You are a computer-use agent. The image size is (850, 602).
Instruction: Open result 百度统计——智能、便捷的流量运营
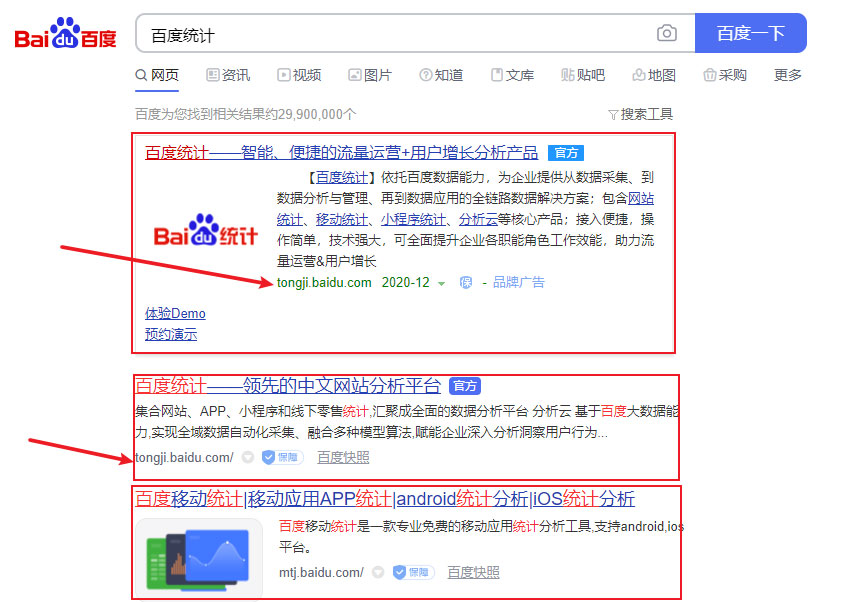tap(342, 153)
